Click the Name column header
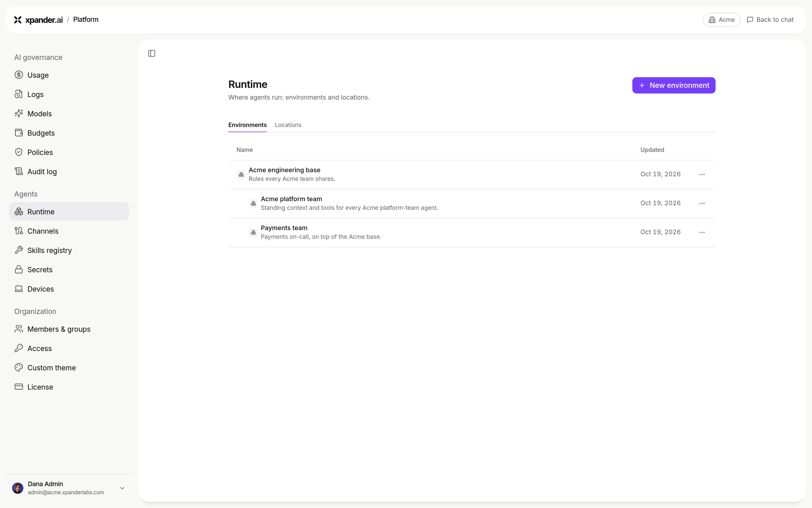 pos(244,150)
